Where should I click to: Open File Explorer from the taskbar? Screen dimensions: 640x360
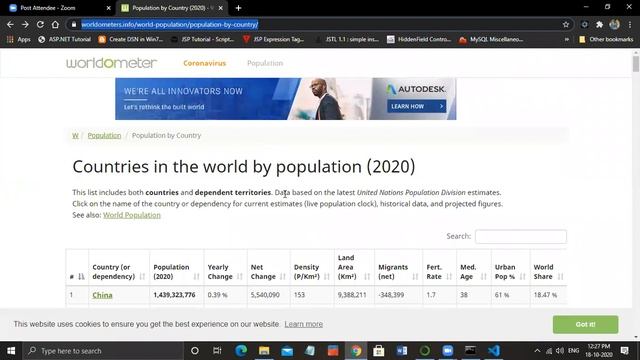pos(264,351)
